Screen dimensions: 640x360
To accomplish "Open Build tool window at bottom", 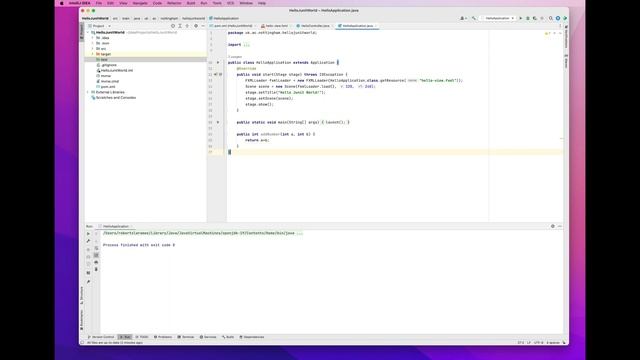I will 228,337.
